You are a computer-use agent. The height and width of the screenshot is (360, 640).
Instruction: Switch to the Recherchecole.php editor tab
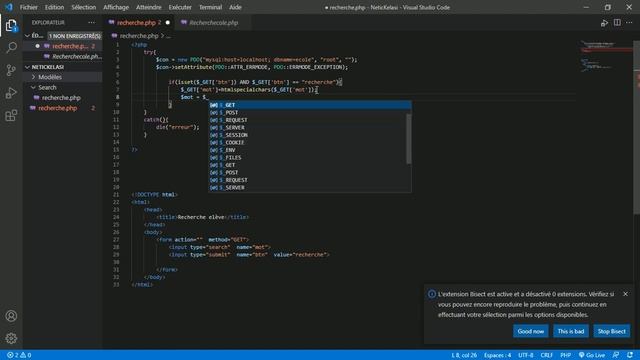click(213, 23)
